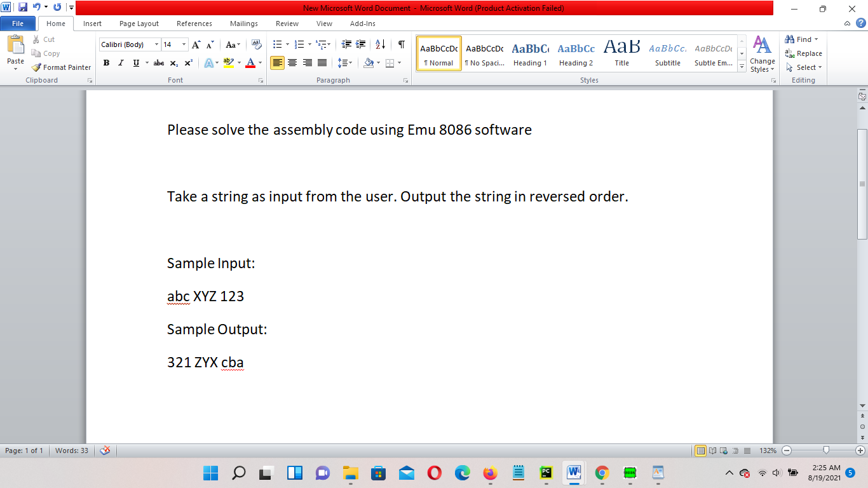The width and height of the screenshot is (868, 488).
Task: Switch to the Mailings ribbon tab
Action: (243, 24)
